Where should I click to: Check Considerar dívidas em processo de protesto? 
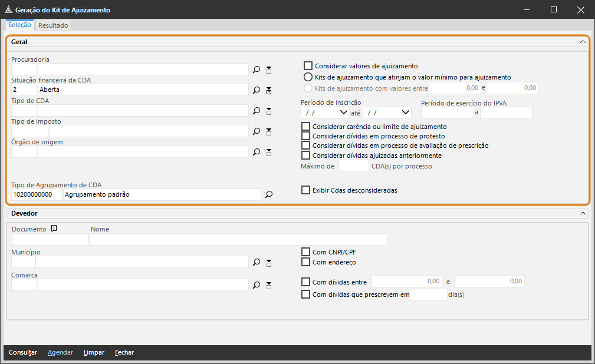click(305, 136)
